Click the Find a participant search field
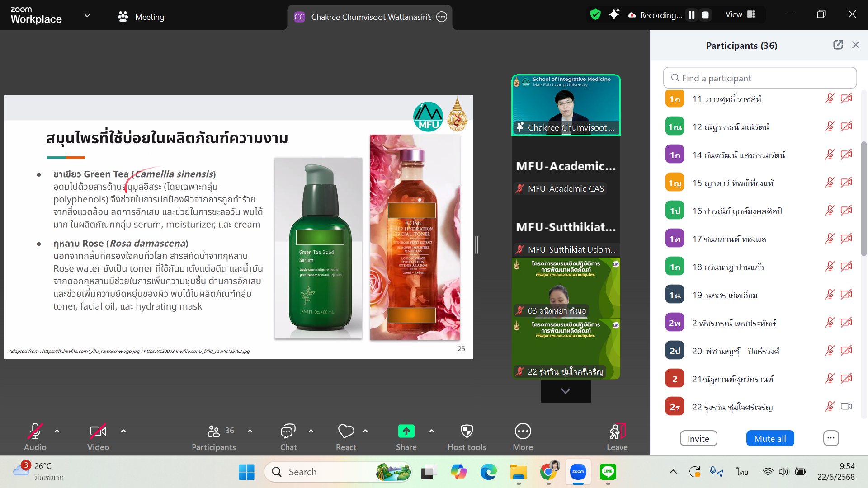 click(759, 78)
